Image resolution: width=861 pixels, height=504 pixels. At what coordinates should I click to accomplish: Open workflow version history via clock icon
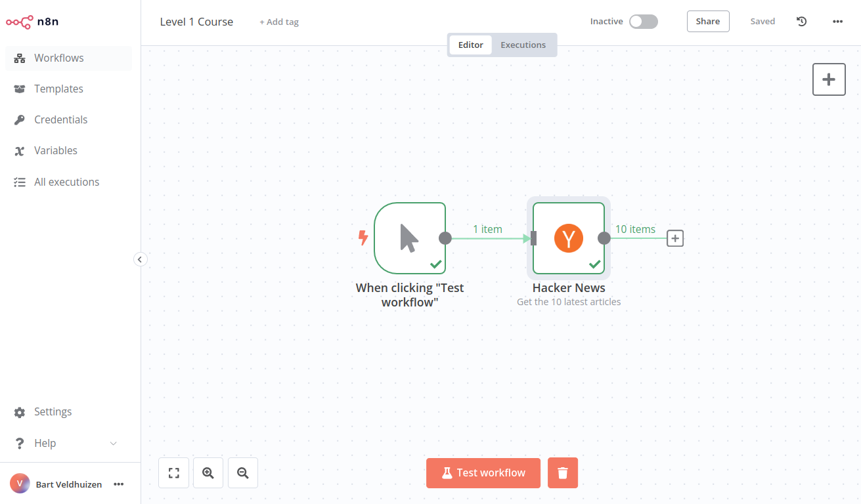[x=801, y=21]
